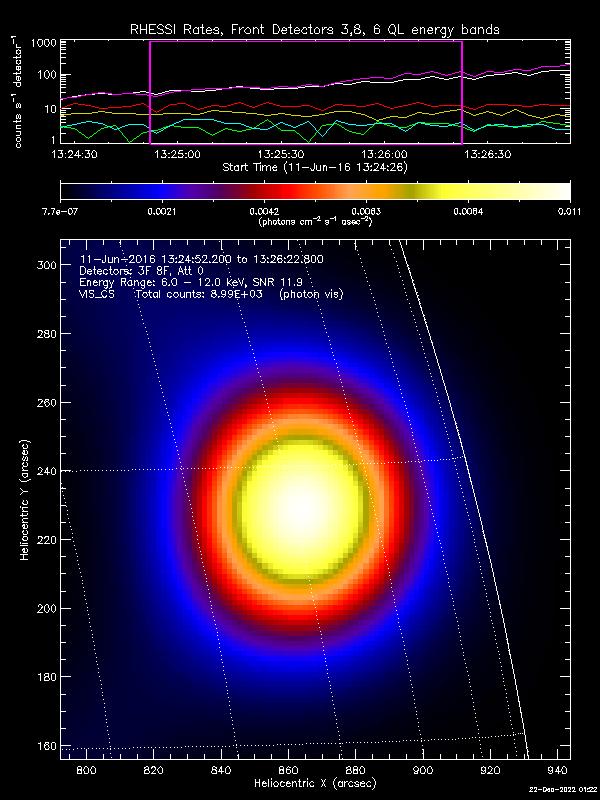Click the "Start Time (11-Jun-16 13:24:26)" label

coord(315,167)
